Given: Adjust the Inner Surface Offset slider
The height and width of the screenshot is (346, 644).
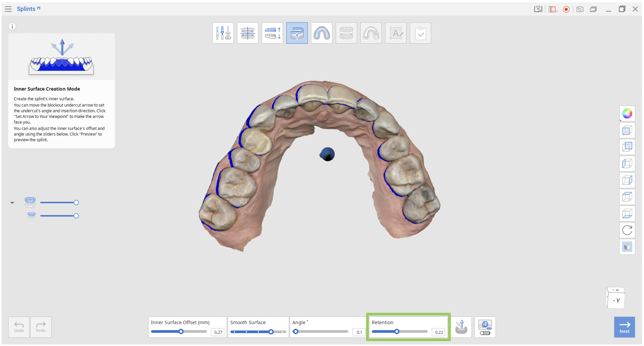Looking at the screenshot, I should pyautogui.click(x=179, y=332).
